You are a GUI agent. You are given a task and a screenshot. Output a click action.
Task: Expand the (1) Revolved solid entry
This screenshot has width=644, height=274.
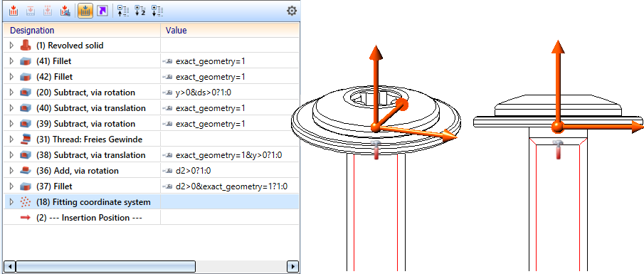pyautogui.click(x=11, y=46)
